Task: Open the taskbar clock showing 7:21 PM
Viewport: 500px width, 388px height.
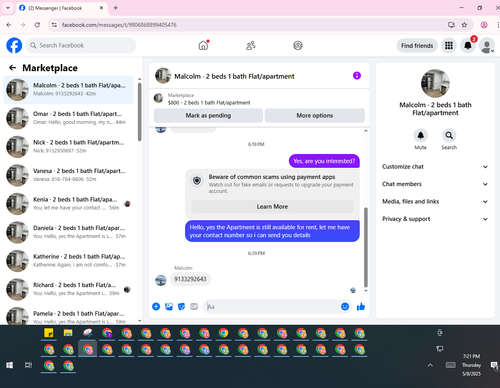Action: [x=471, y=365]
